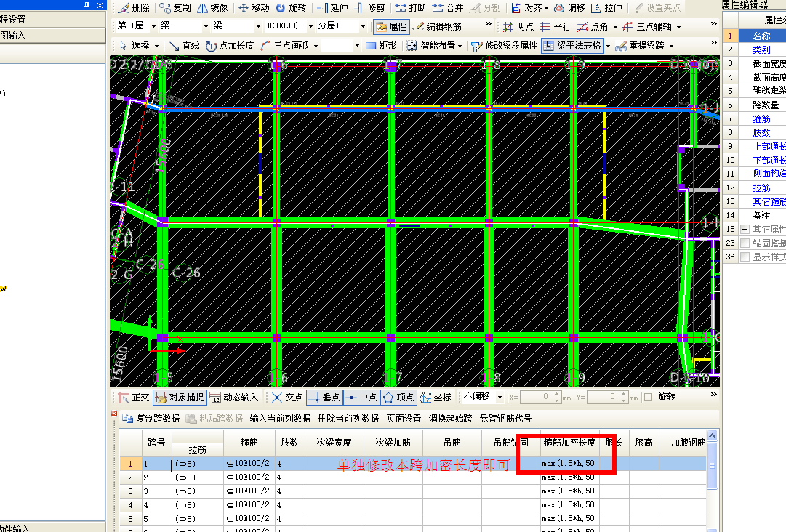The image size is (786, 532).
Task: Click 重提梁跨 tool
Action: pos(639,46)
